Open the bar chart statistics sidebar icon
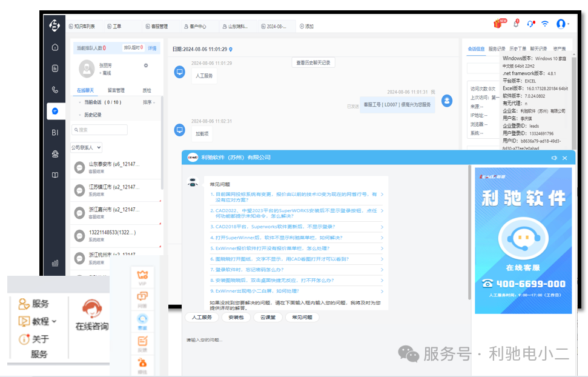The height and width of the screenshot is (377, 588). [55, 263]
